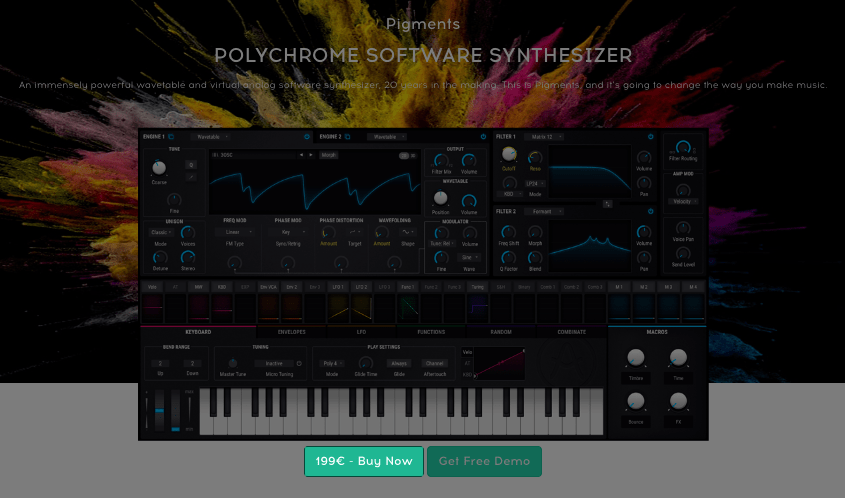
Task: Click the Filter 2 Blend knob
Action: pos(535,258)
